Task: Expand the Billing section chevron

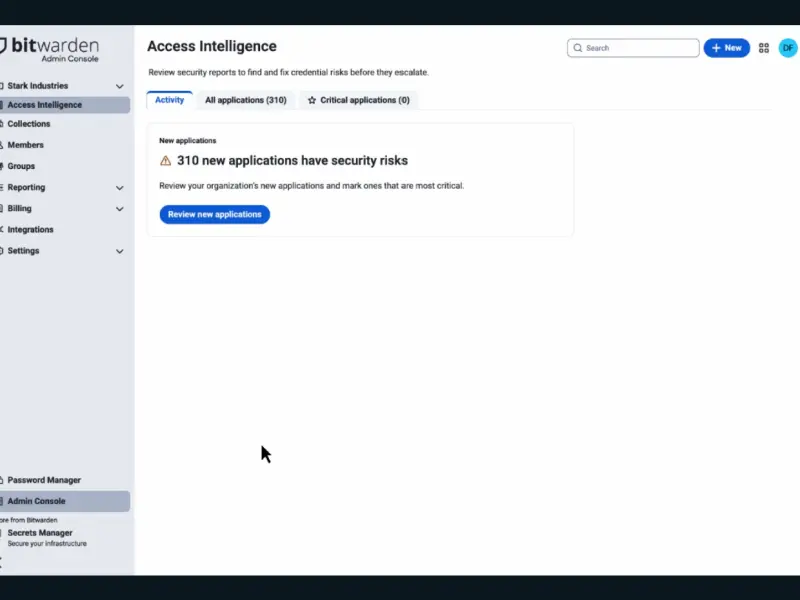Action: [120, 209]
